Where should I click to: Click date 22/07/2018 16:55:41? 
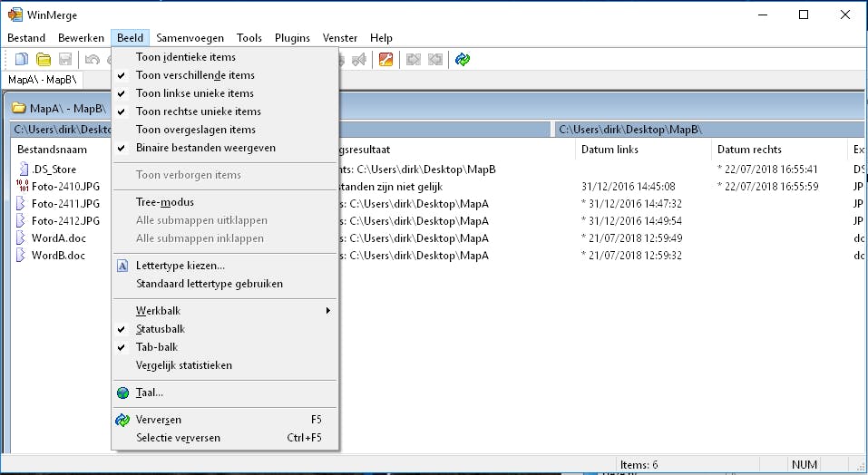(767, 170)
